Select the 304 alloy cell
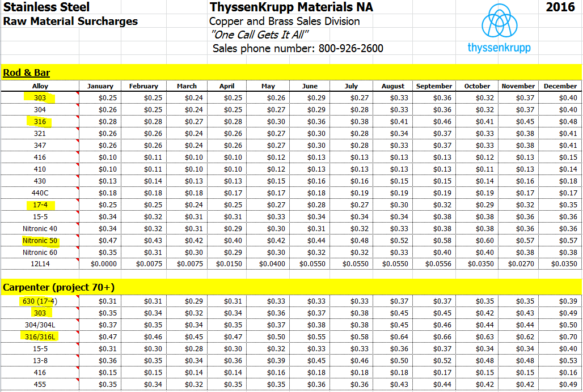Image resolution: width=583 pixels, height=392 pixels. (40, 110)
